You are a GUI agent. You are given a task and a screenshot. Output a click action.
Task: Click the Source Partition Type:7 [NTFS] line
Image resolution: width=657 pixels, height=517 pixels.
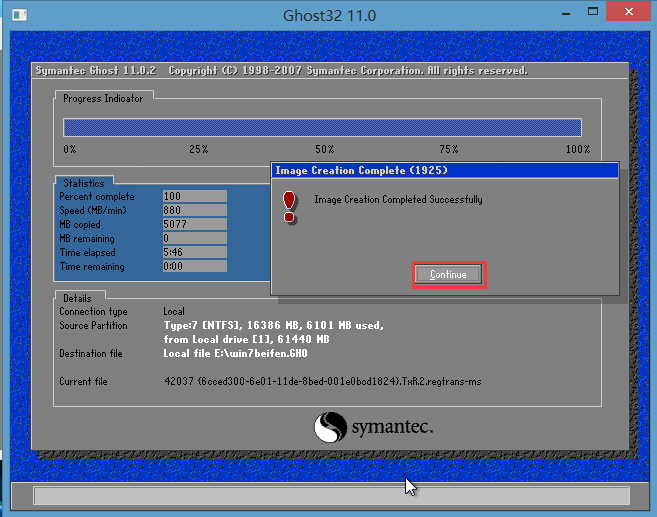[274, 326]
